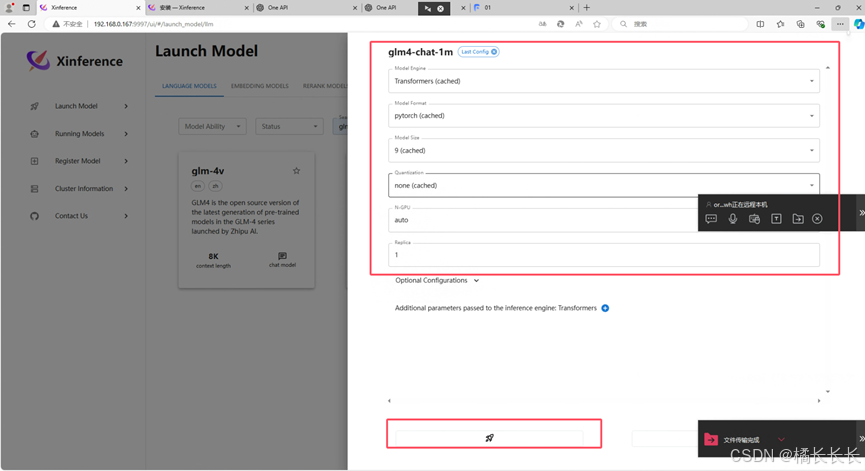Toggle microphone in the remote control toolbar
Image resolution: width=865 pixels, height=471 pixels.
pyautogui.click(x=733, y=219)
